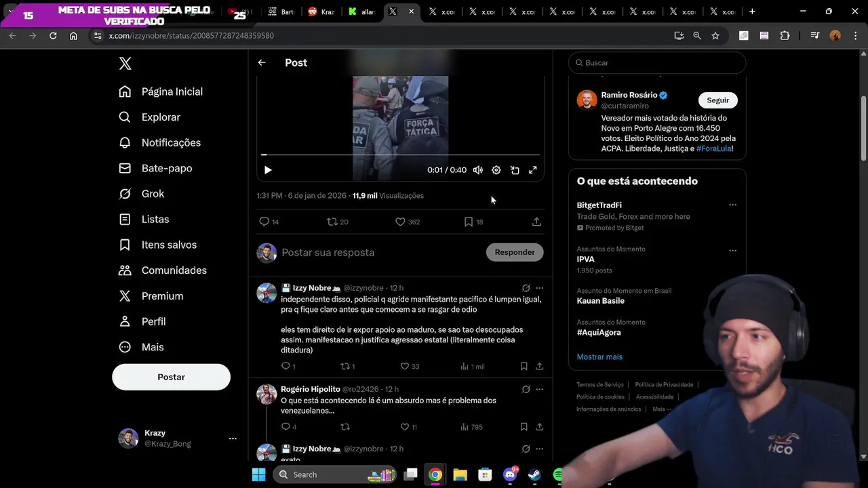This screenshot has width=868, height=488.
Task: Go back with the Post arrow
Action: click(x=262, y=62)
